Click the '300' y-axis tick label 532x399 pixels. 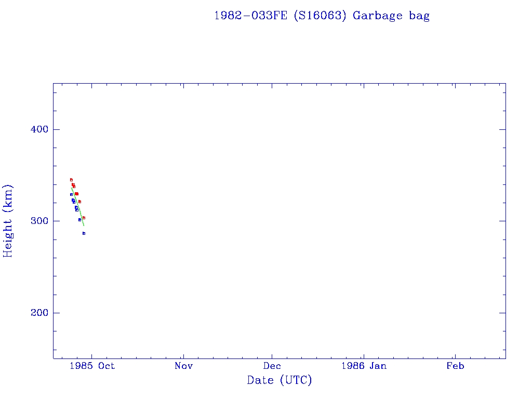click(36, 221)
